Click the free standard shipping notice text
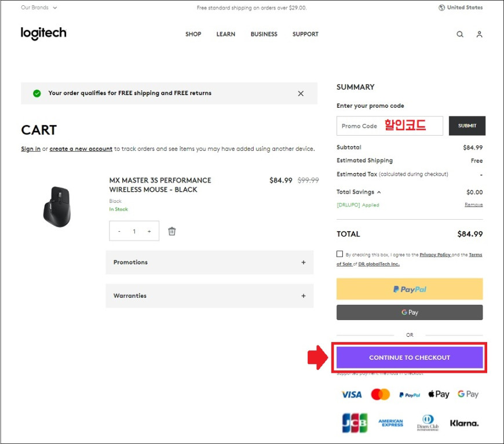The image size is (504, 444). 251,8
